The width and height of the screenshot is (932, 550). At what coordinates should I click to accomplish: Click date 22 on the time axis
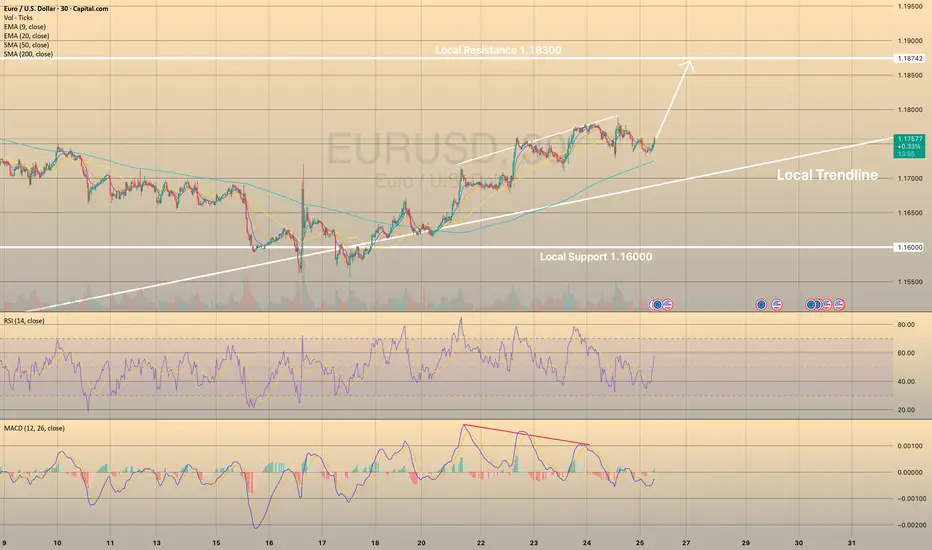(x=481, y=543)
